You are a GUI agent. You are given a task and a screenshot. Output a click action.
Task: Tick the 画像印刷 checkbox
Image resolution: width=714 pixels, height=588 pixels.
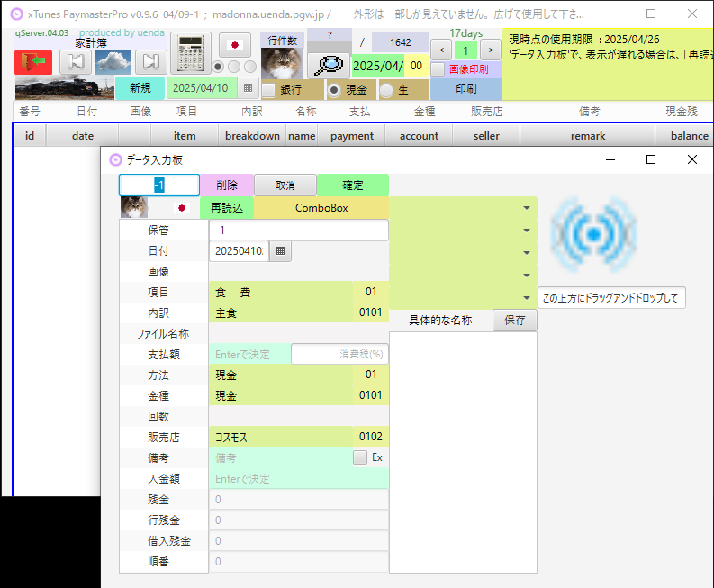pyautogui.click(x=438, y=69)
